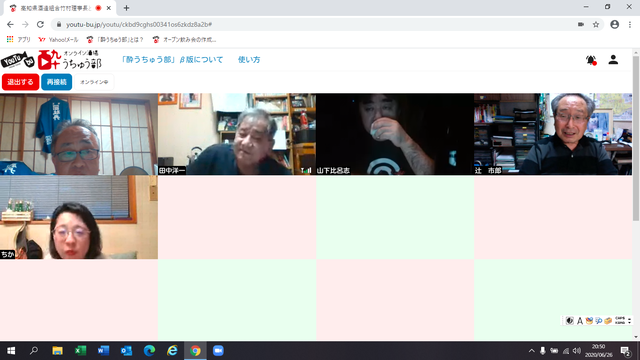Viewport: 640px width, 360px height.
Task: Click the red 退出する leave button
Action: point(20,82)
